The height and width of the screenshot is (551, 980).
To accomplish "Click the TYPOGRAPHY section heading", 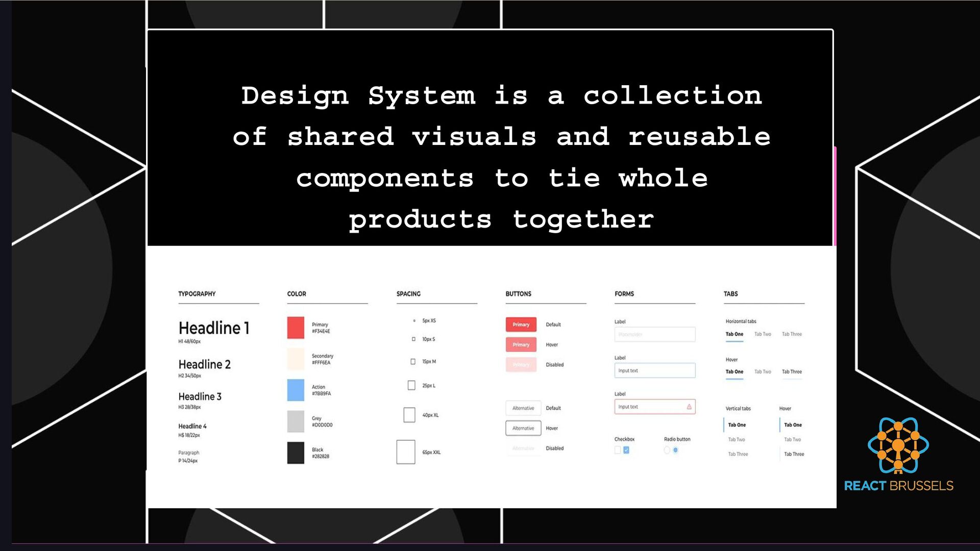I will click(197, 294).
